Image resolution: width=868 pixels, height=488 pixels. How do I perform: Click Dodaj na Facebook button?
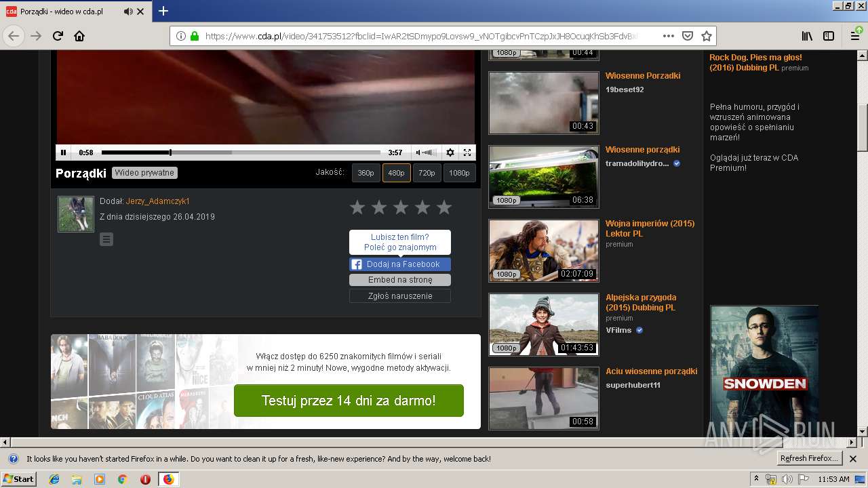pos(400,264)
